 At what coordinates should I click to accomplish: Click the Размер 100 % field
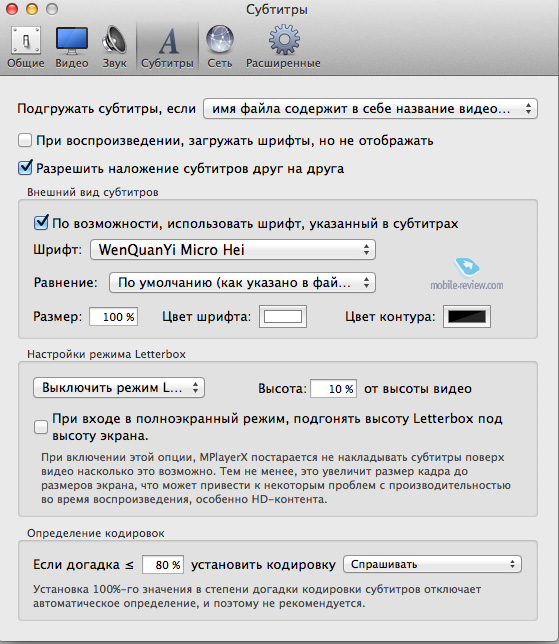[x=114, y=317]
